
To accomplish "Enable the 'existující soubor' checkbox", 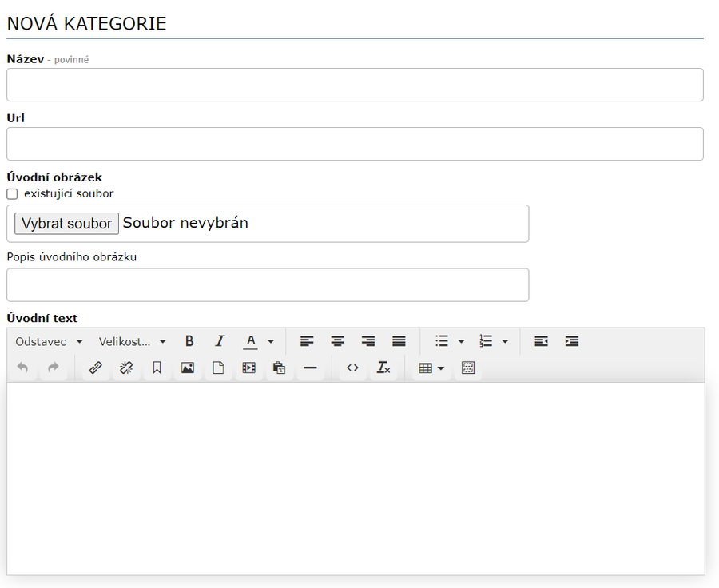I will click(12, 194).
